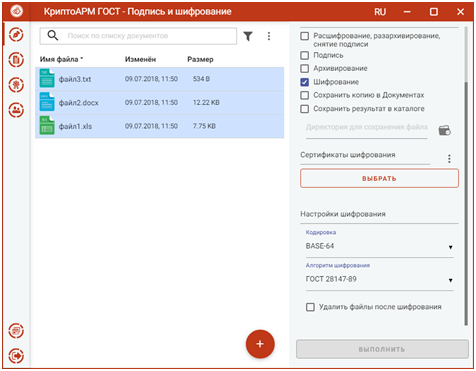476x371 pixels.
Task: Minimize the КриптоАРМ ГОСТ window
Action: point(407,12)
